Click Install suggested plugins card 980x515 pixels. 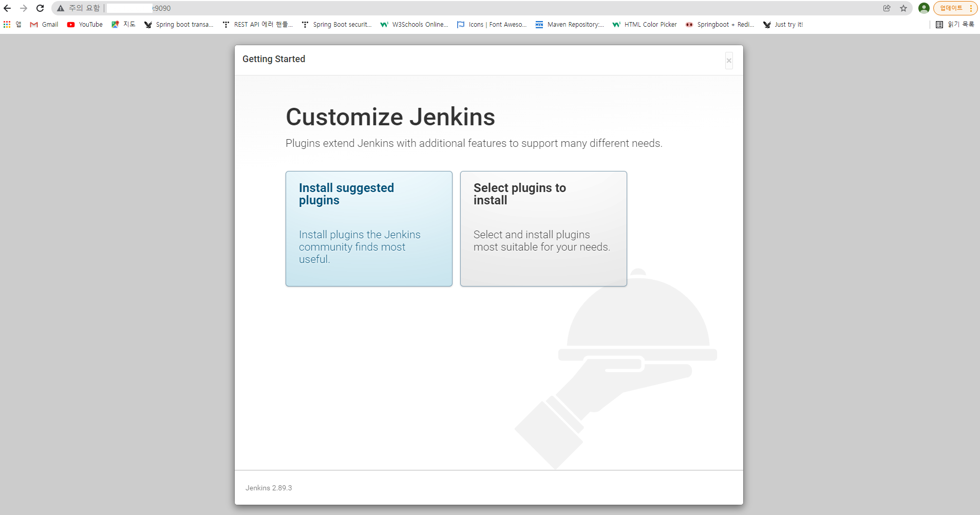pyautogui.click(x=369, y=228)
